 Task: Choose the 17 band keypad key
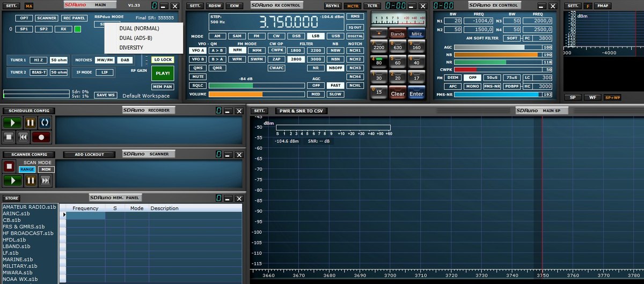tap(416, 77)
